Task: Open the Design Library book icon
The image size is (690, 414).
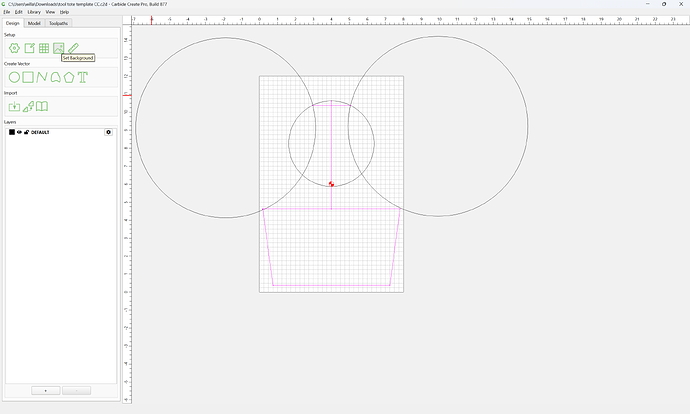Action: pos(42,106)
